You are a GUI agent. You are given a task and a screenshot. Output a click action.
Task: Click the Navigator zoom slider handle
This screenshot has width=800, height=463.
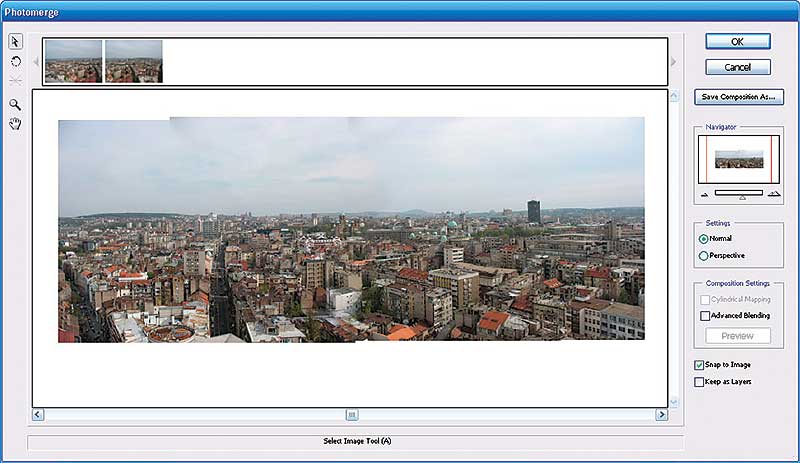742,197
